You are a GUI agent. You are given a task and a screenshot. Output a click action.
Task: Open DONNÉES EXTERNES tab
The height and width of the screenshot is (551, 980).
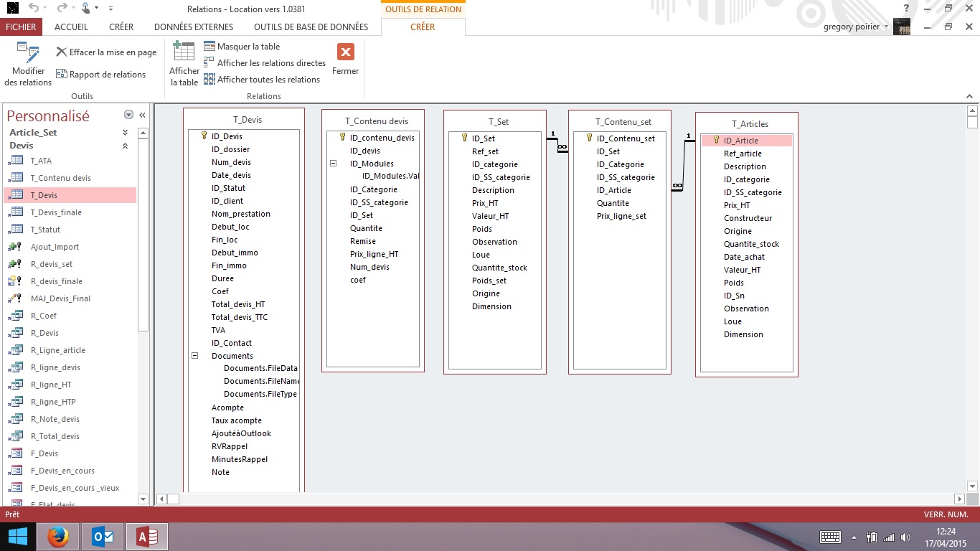tap(194, 27)
